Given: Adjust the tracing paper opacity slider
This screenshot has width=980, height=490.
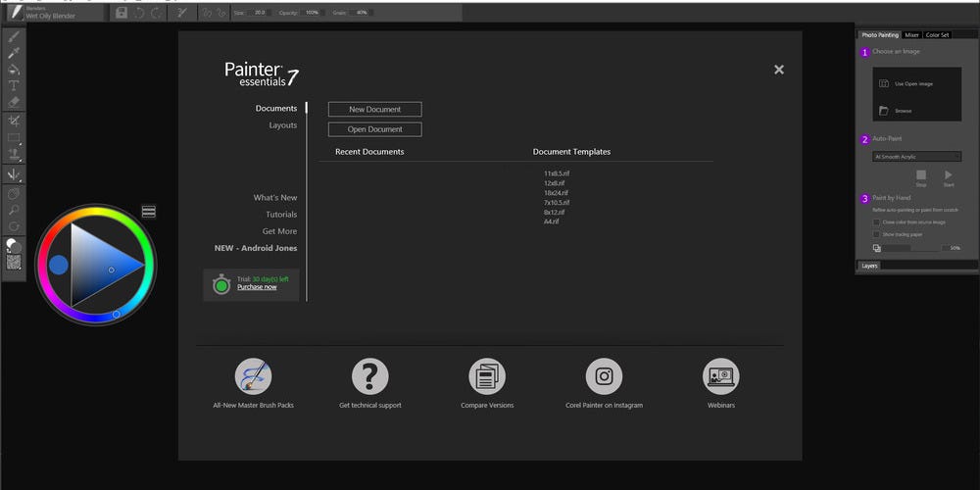Looking at the screenshot, I should (x=911, y=248).
